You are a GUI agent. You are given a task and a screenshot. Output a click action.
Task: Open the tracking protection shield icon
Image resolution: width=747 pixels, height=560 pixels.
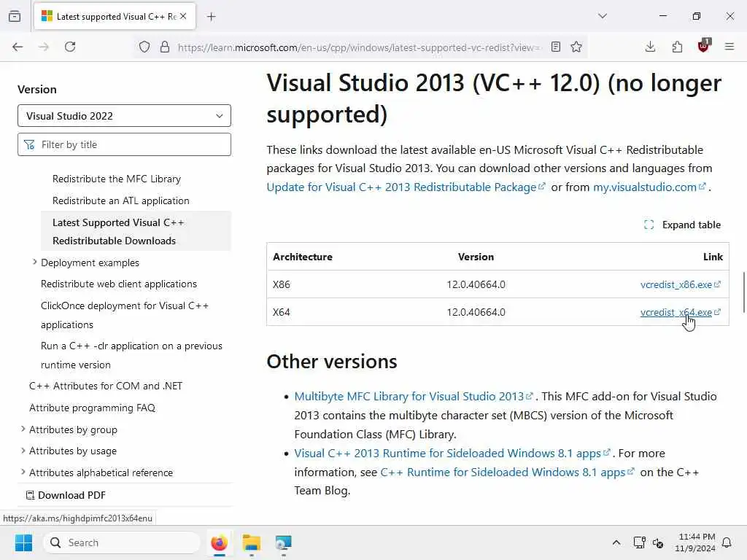tap(144, 47)
